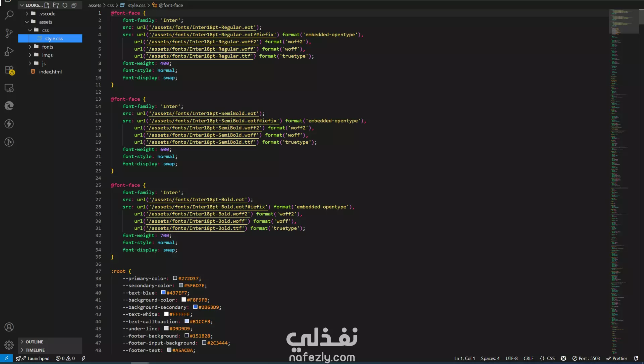Open the Accounts icon in activity bar
This screenshot has height=364, width=644.
point(9,327)
